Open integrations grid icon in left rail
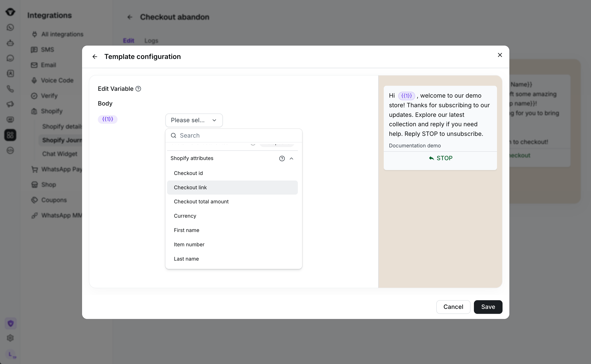This screenshot has width=591, height=364. point(10,135)
